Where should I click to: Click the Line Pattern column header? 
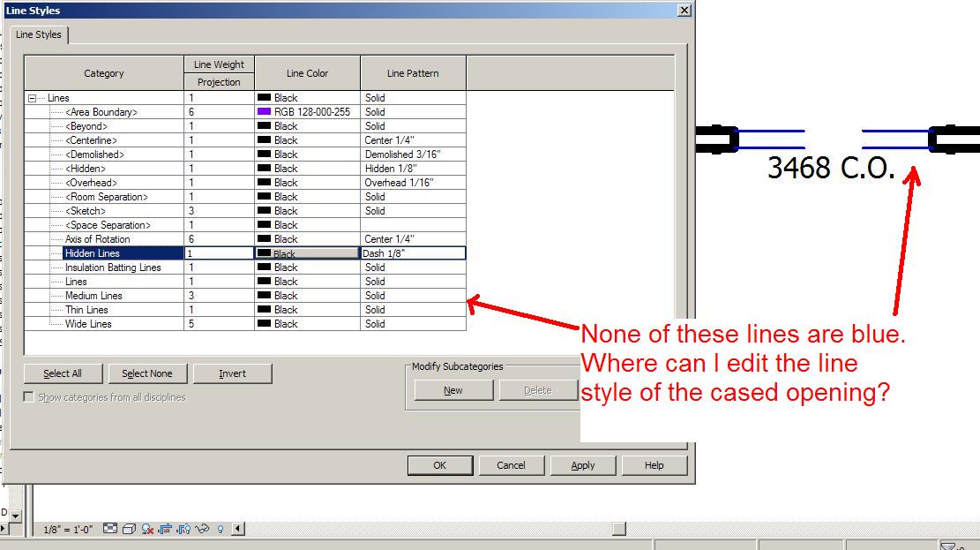point(413,73)
